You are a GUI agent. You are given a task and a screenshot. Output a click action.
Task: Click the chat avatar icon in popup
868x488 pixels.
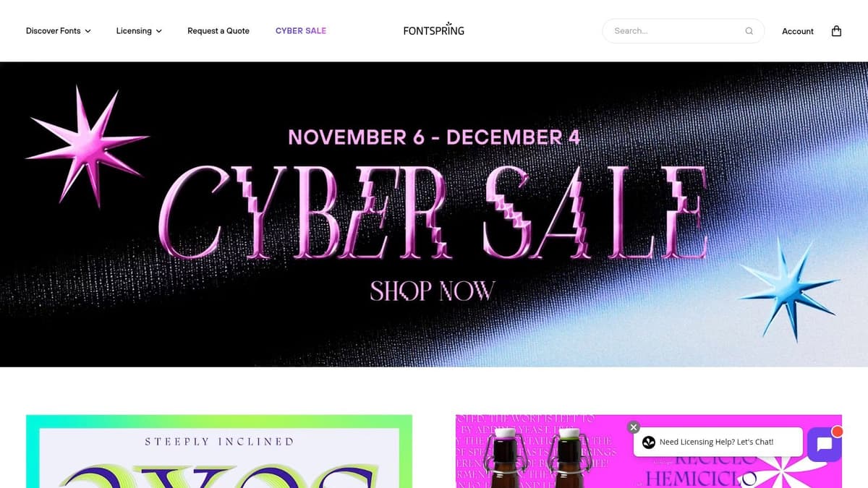pos(649,442)
